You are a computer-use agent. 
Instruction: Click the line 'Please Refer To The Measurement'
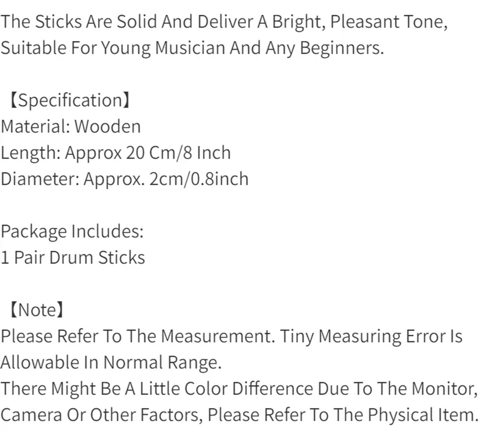click(231, 336)
